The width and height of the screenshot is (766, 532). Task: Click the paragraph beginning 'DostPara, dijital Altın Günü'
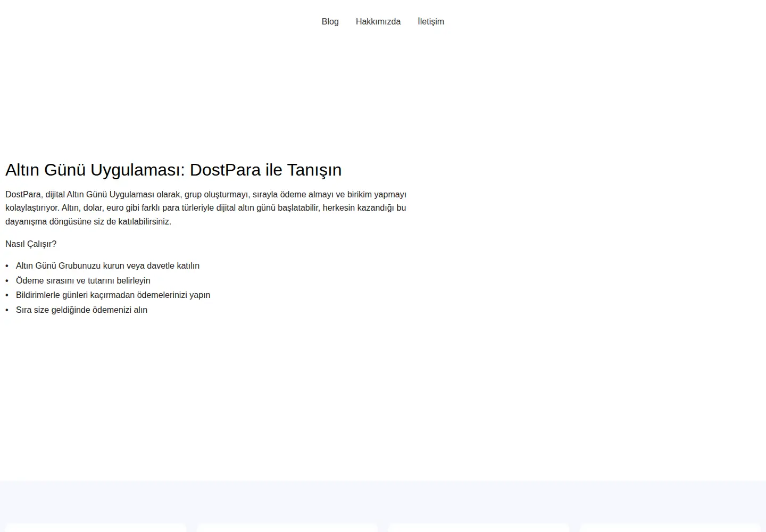pyautogui.click(x=206, y=208)
